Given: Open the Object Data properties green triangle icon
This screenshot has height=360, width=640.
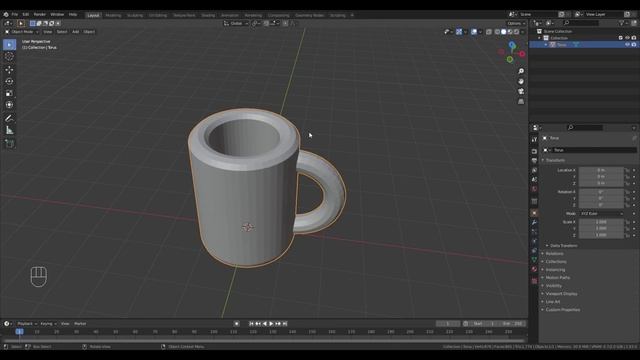Looking at the screenshot, I should point(534,260).
